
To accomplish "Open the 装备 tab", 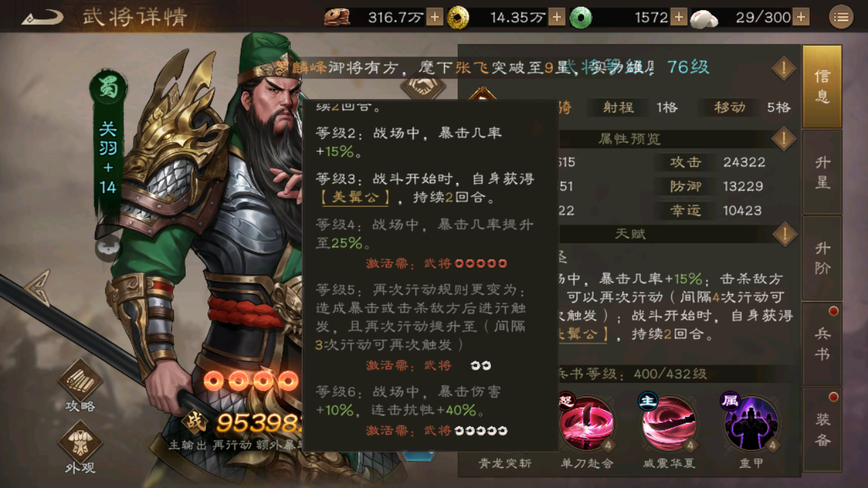I will pos(822,430).
